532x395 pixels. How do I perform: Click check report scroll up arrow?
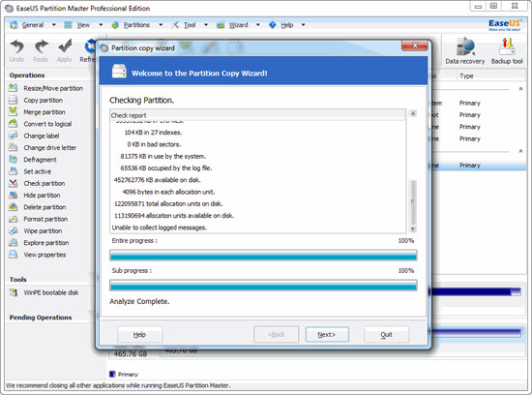click(x=413, y=113)
